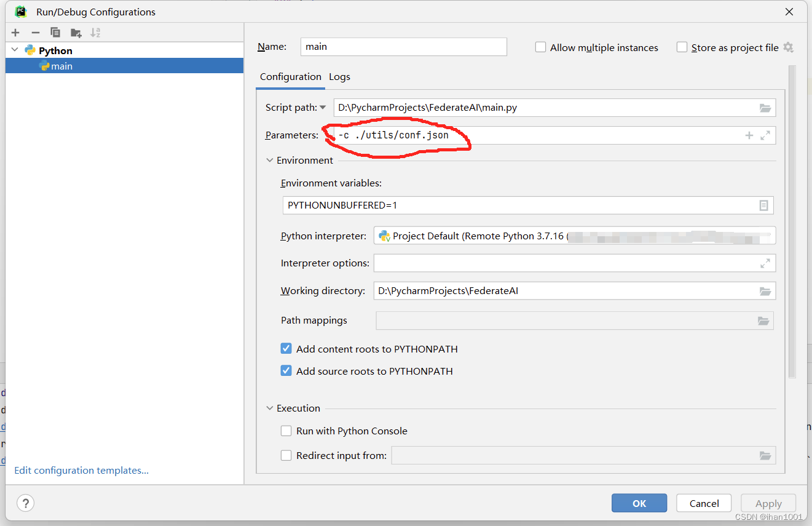Open the help question mark button
Screen dimensions: 812x526
[25, 503]
